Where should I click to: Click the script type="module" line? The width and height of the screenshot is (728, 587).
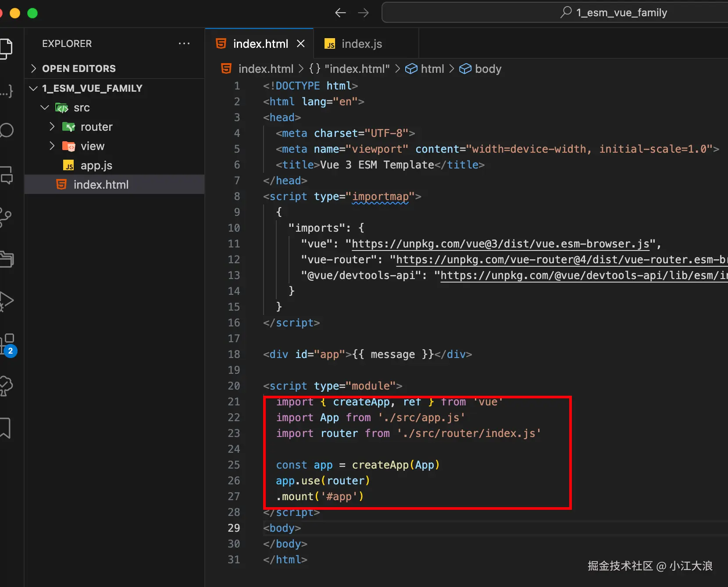click(x=332, y=386)
